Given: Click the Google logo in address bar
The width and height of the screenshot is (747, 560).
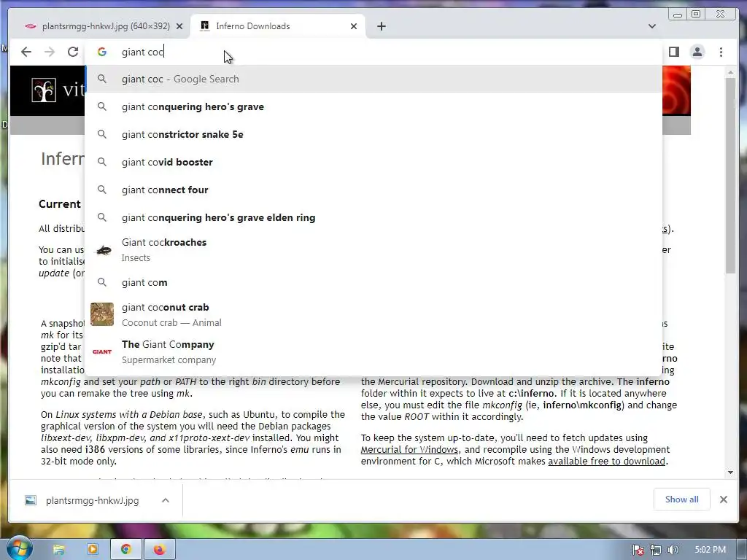Looking at the screenshot, I should [102, 52].
